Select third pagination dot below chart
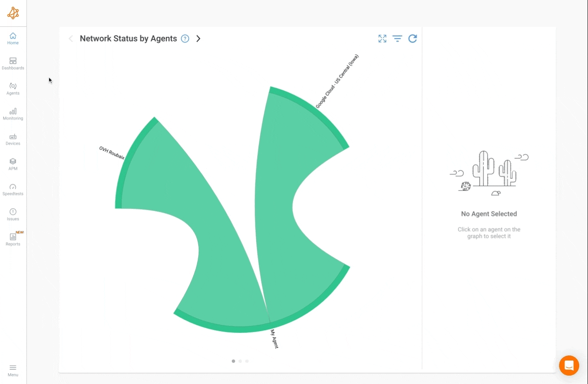The width and height of the screenshot is (588, 384). click(x=247, y=361)
